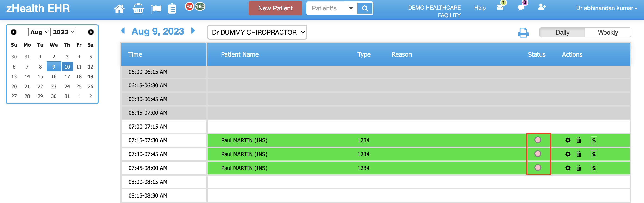Open the Aug month dropdown
This screenshot has width=644, height=203.
click(39, 32)
